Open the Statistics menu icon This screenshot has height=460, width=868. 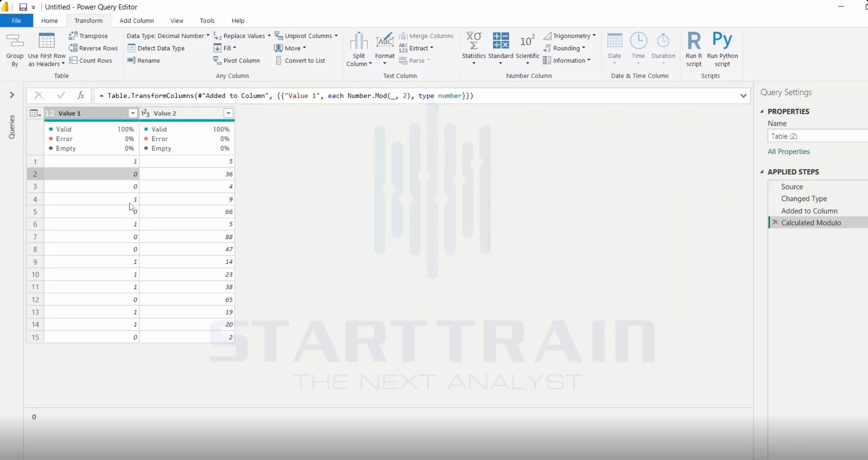[x=474, y=49]
